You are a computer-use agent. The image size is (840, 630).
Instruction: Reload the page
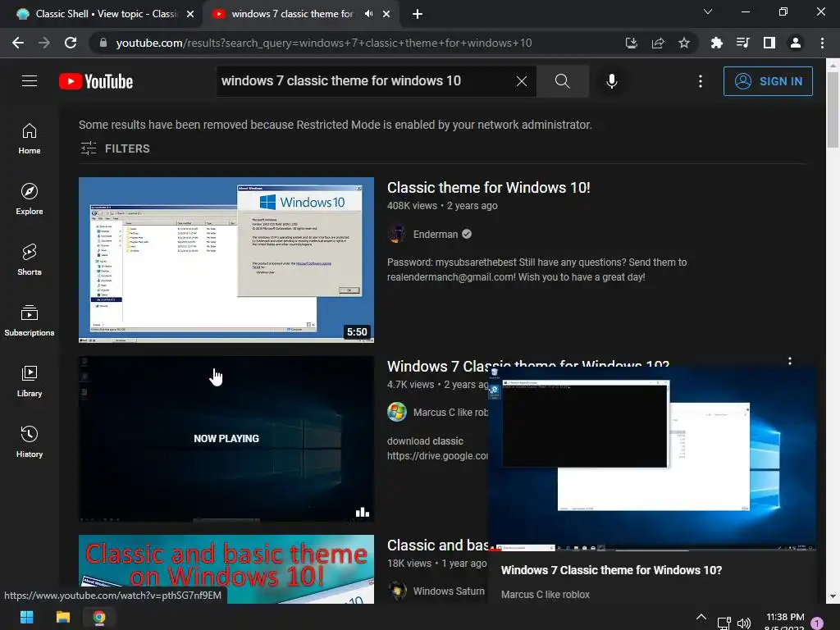click(x=71, y=43)
